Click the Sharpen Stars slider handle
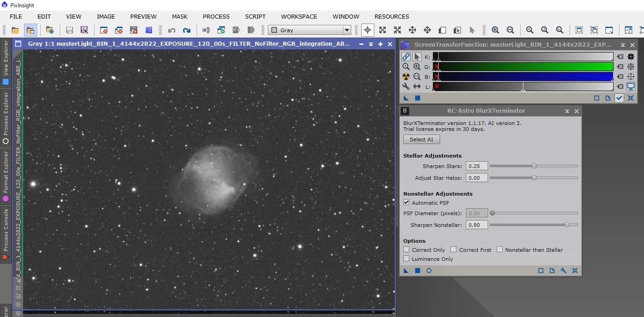 [534, 166]
